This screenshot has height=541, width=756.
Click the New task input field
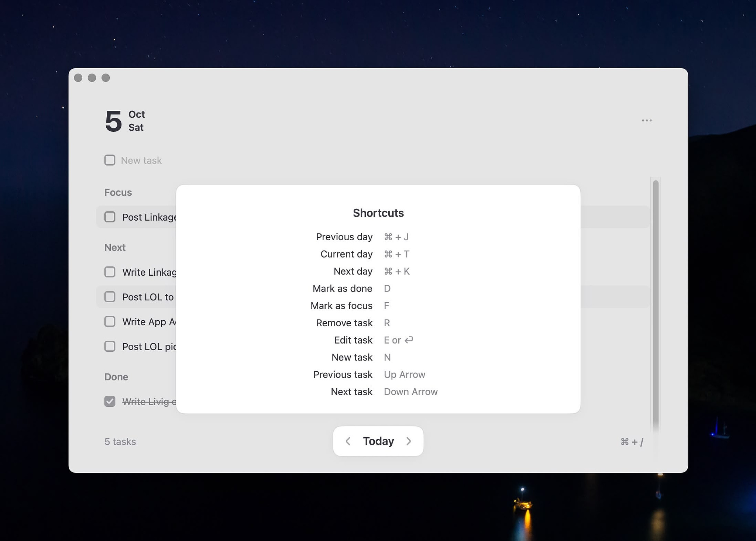pyautogui.click(x=141, y=160)
